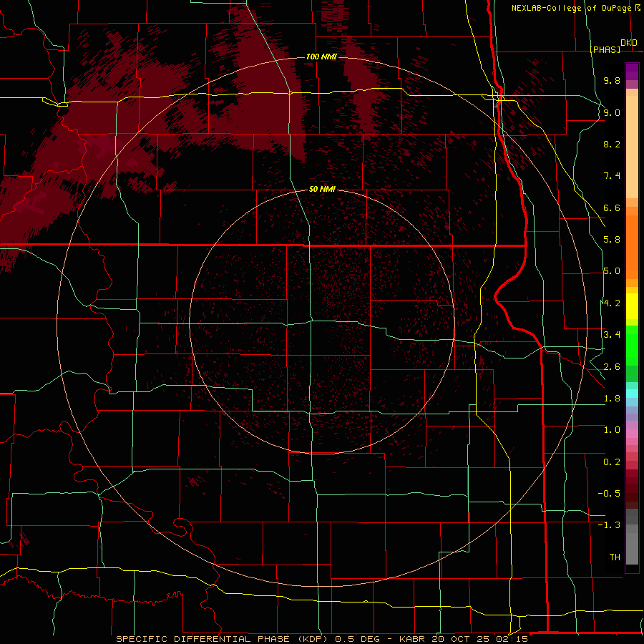
Task: Click the [PHAS] legend heading
Action: click(x=605, y=49)
